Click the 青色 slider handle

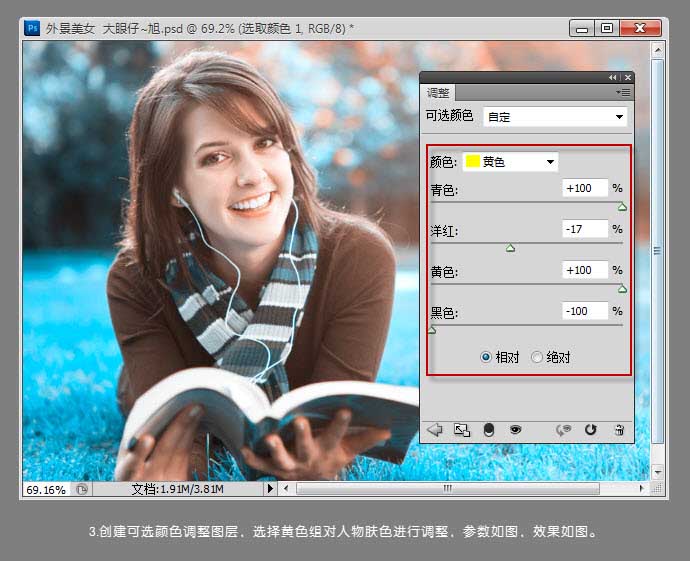point(622,207)
